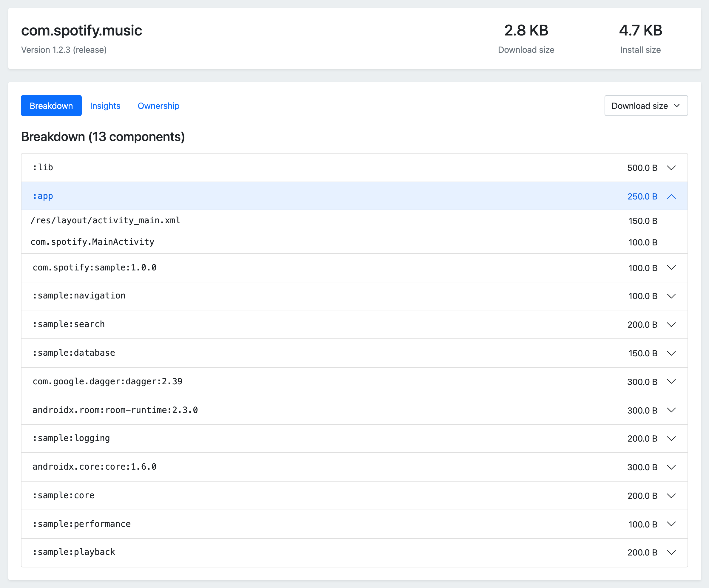Collapse the :app component row
The width and height of the screenshot is (709, 588).
[671, 196]
